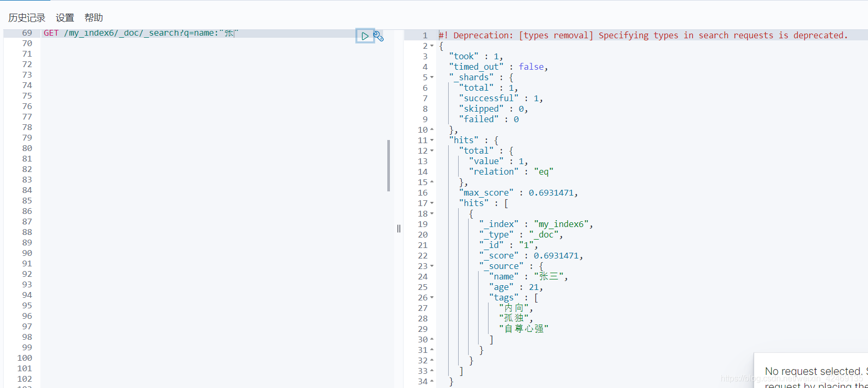Click the panel divider handle between editors
Image resolution: width=868 pixels, height=388 pixels.
(x=399, y=229)
